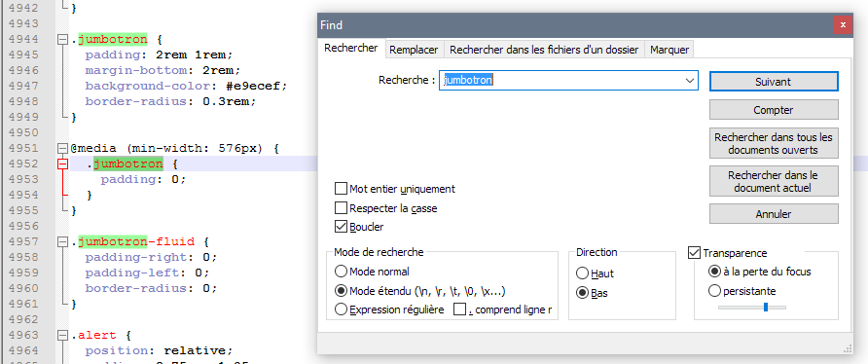
Task: Switch to the Remplacer tab
Action: [x=414, y=50]
